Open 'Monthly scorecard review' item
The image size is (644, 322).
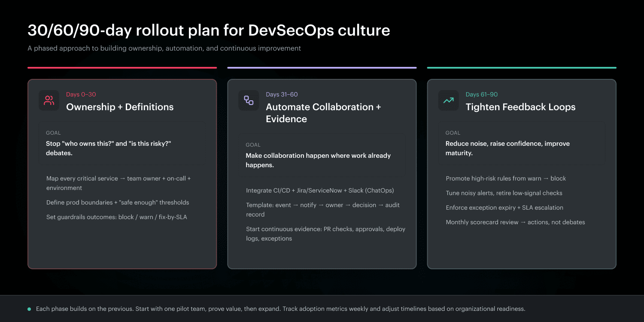pos(515,222)
